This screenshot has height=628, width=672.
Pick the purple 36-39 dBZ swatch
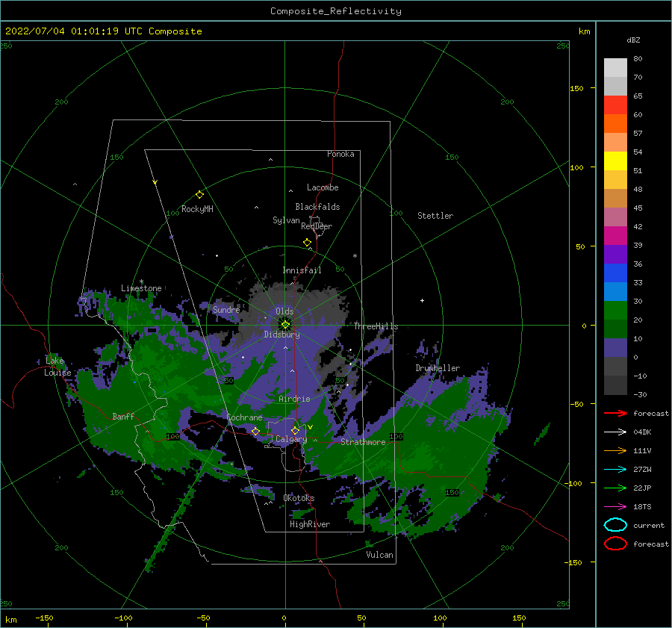pyautogui.click(x=615, y=254)
